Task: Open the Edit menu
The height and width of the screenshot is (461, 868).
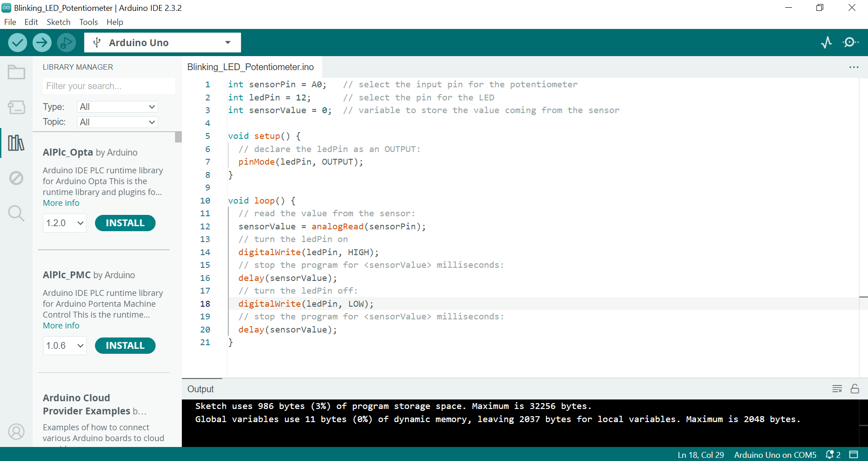Action: point(31,22)
